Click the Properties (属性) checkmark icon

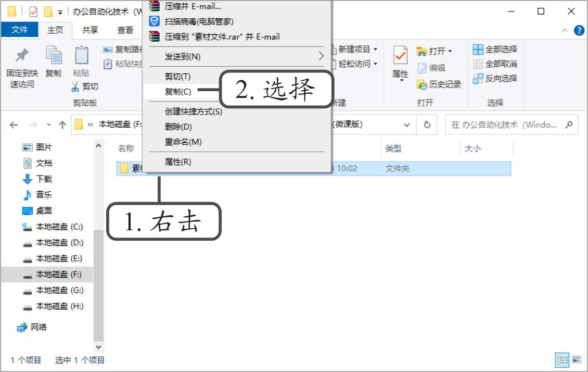click(400, 56)
